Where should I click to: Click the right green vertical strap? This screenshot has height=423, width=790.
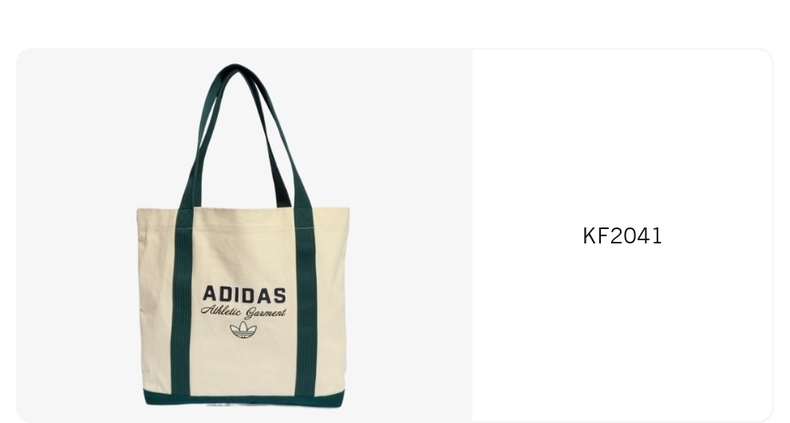pyautogui.click(x=305, y=302)
